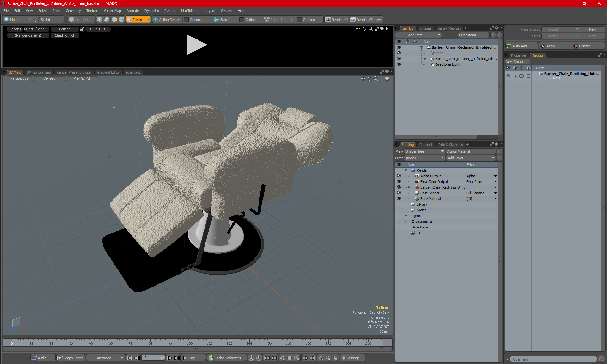Switch to the Properties tab
This screenshot has width=607, height=364.
(518, 55)
